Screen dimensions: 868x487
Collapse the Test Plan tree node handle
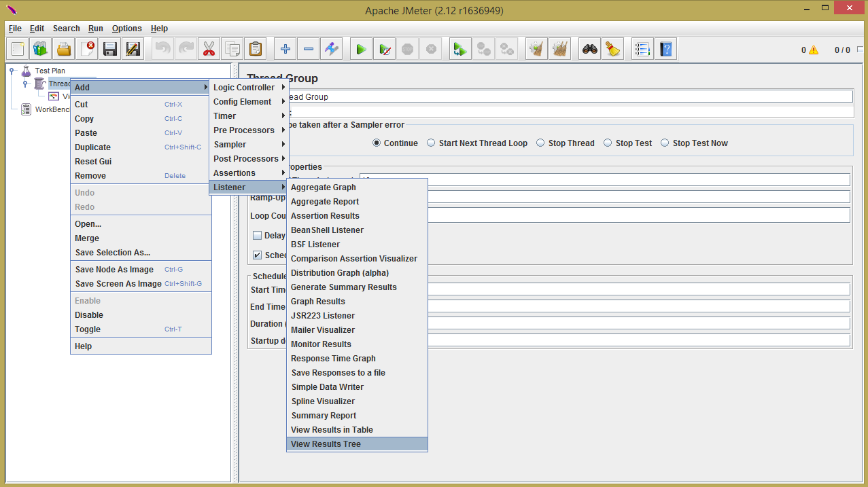[12, 70]
